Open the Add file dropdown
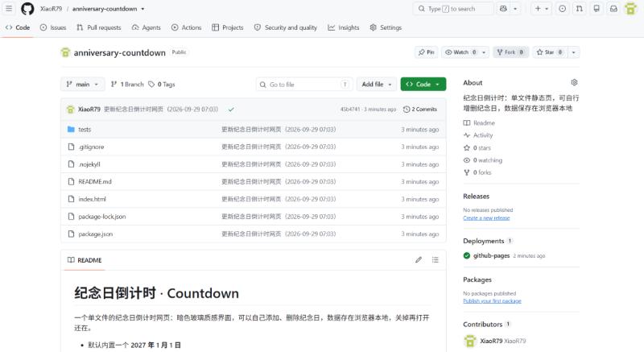This screenshot has height=352, width=644. pos(377,85)
